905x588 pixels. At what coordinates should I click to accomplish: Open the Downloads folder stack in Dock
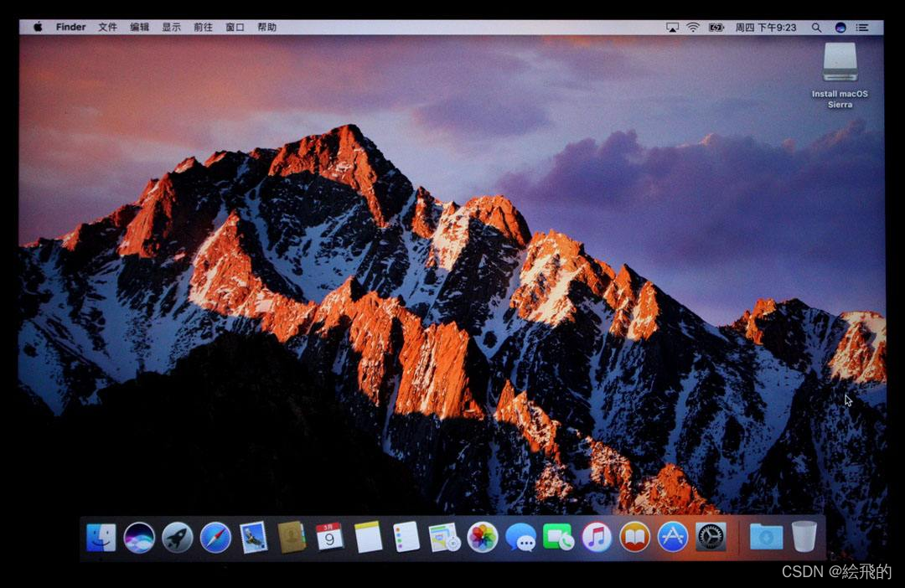pos(766,537)
